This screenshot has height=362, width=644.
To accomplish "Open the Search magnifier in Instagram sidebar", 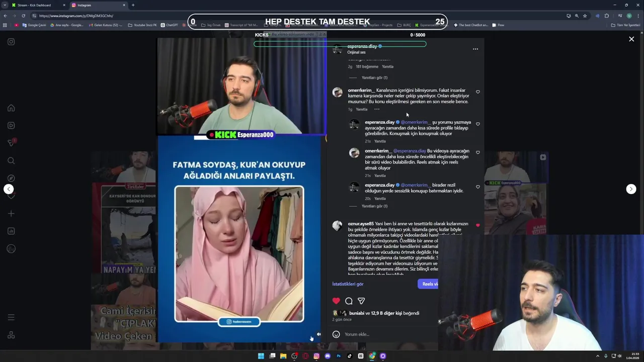I will [11, 161].
